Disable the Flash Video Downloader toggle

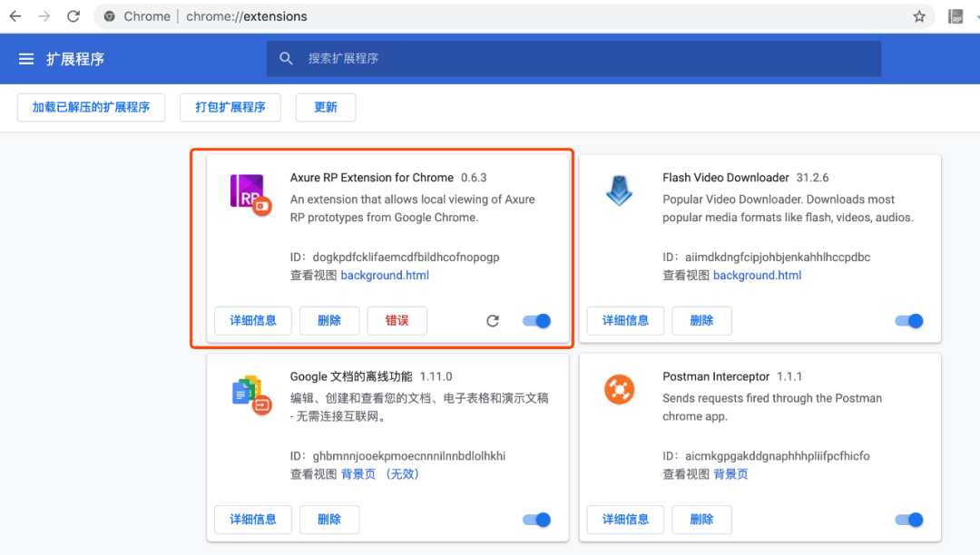pos(909,321)
